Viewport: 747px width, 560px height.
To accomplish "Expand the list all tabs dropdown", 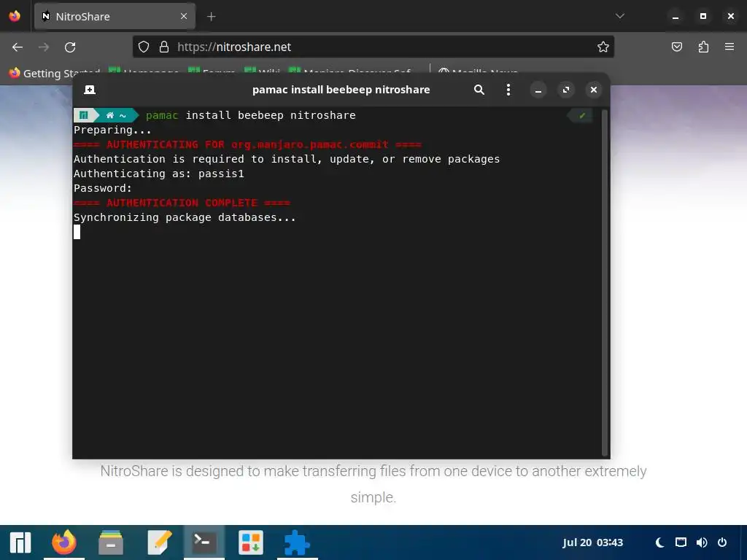I will click(620, 16).
